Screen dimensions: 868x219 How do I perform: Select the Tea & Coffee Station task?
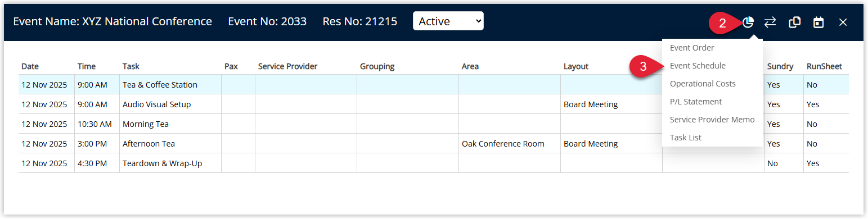pos(160,85)
